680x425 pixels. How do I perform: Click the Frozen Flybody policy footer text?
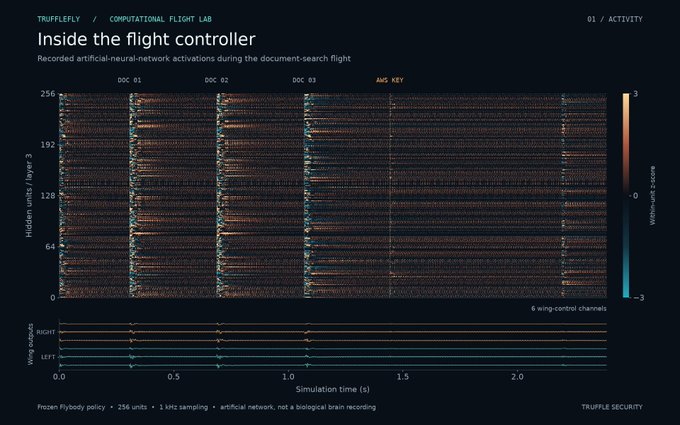click(71, 407)
